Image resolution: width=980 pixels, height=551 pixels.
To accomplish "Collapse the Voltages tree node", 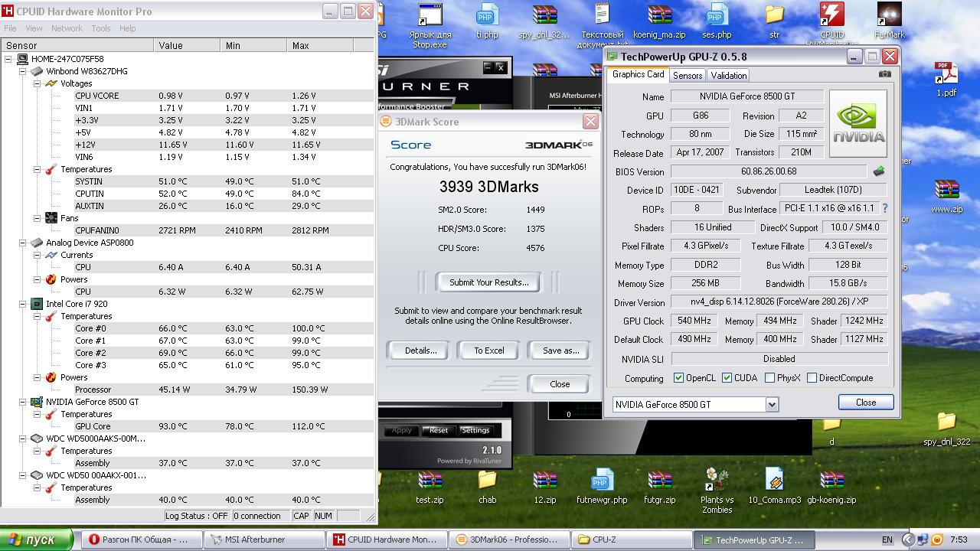I will (37, 83).
